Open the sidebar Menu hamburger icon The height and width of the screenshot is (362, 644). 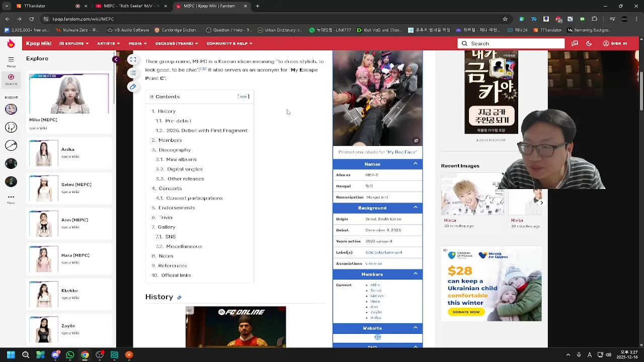click(11, 59)
